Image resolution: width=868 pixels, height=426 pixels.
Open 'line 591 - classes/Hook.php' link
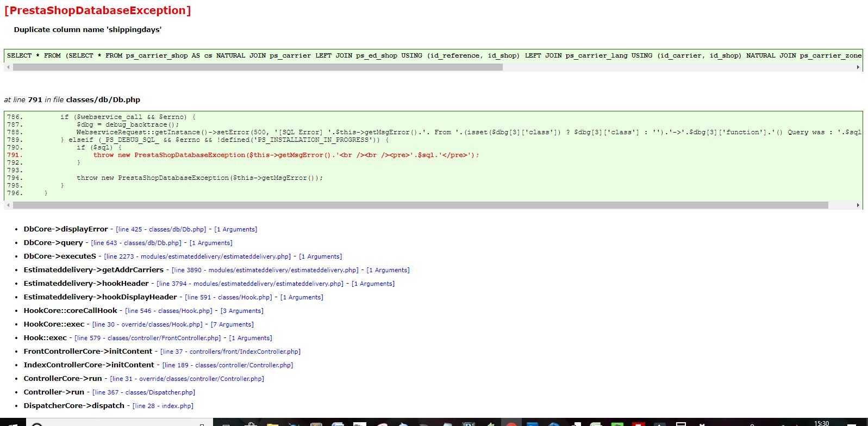pyautogui.click(x=228, y=297)
